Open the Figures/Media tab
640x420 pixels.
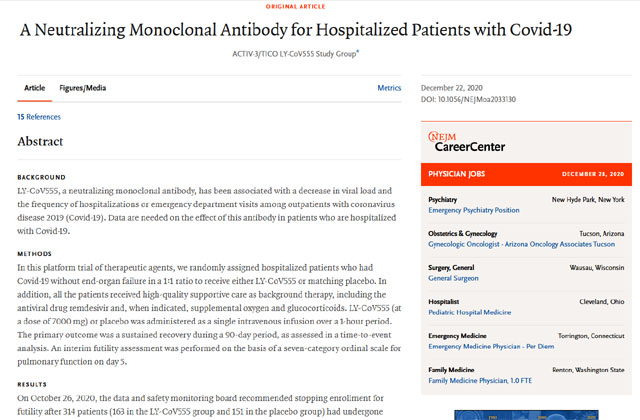[x=82, y=88]
